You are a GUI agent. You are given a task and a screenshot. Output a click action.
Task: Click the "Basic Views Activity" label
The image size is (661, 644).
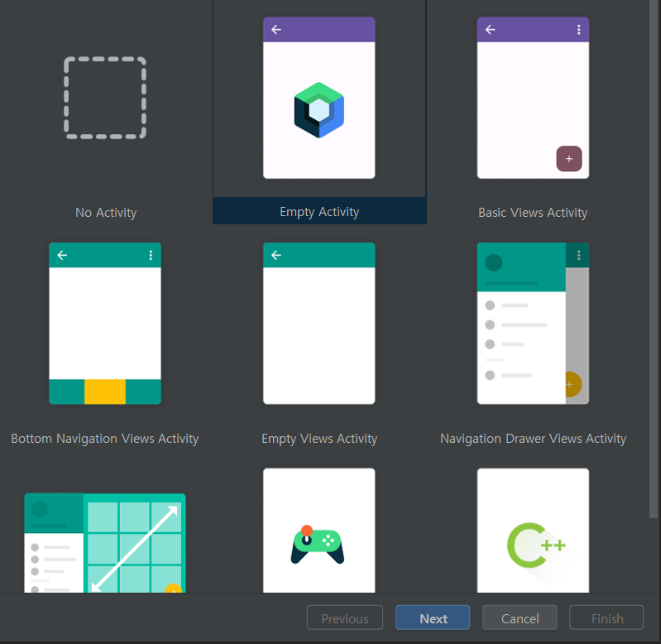point(533,213)
